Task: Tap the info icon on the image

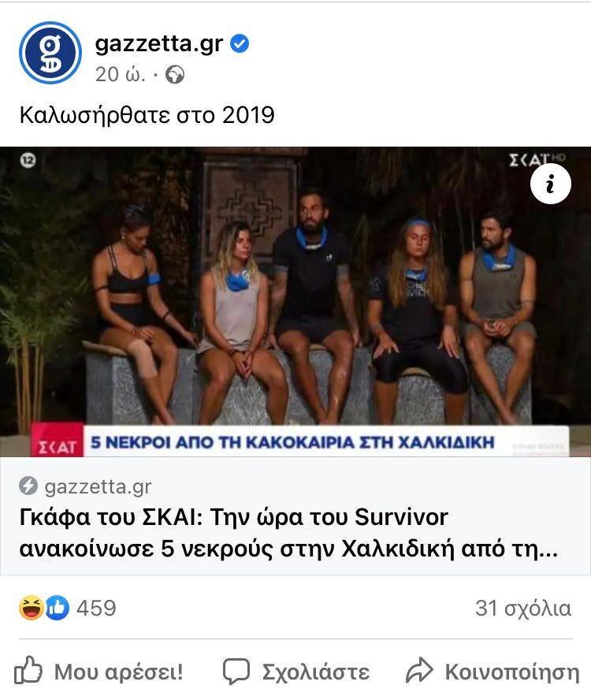Action: pyautogui.click(x=550, y=184)
